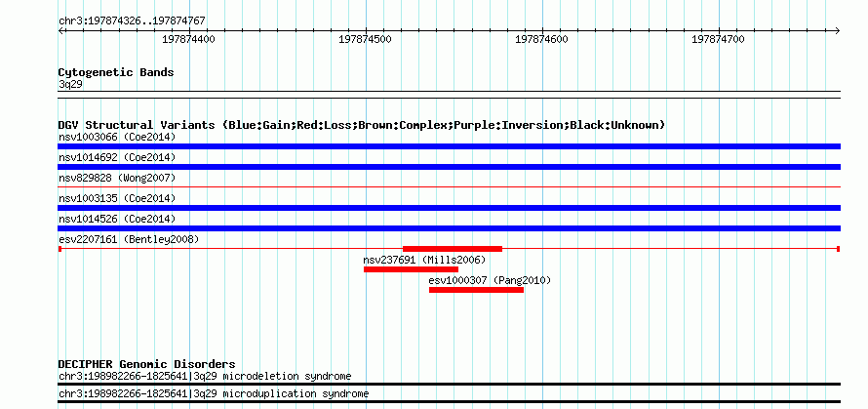Image resolution: width=868 pixels, height=409 pixels.
Task: Click the 3q29 cytogenetic band label
Action: click(x=70, y=84)
